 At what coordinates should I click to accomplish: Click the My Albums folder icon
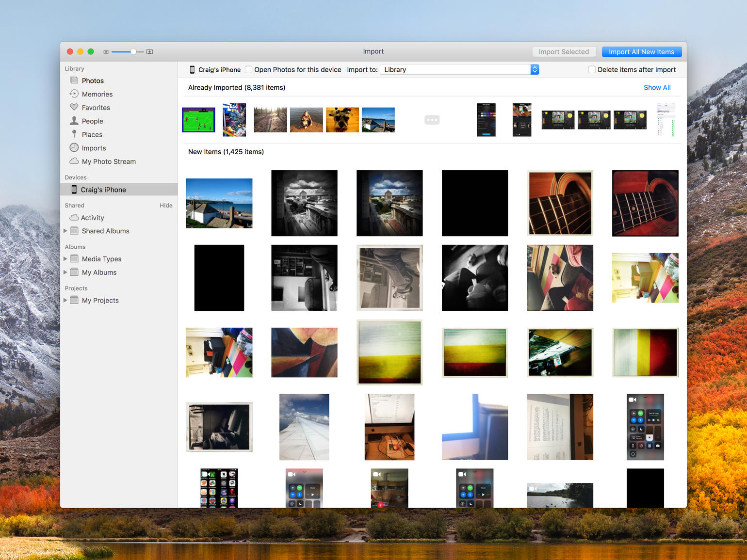pos(74,272)
